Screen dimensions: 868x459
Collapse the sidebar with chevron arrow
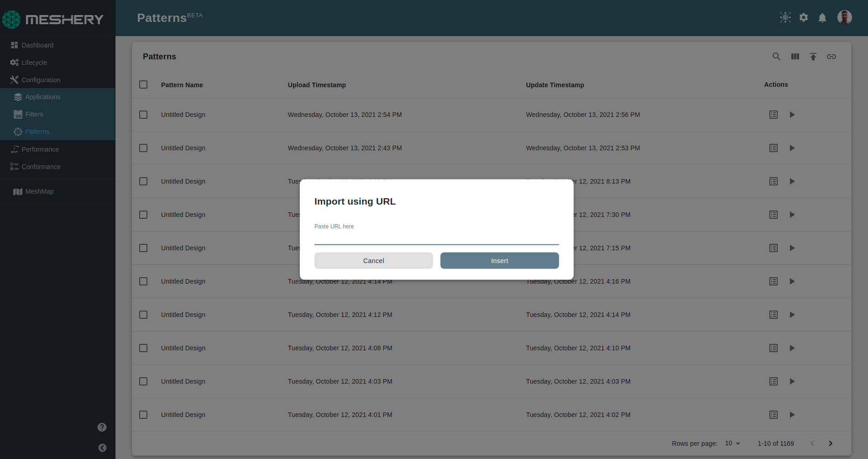pyautogui.click(x=102, y=448)
